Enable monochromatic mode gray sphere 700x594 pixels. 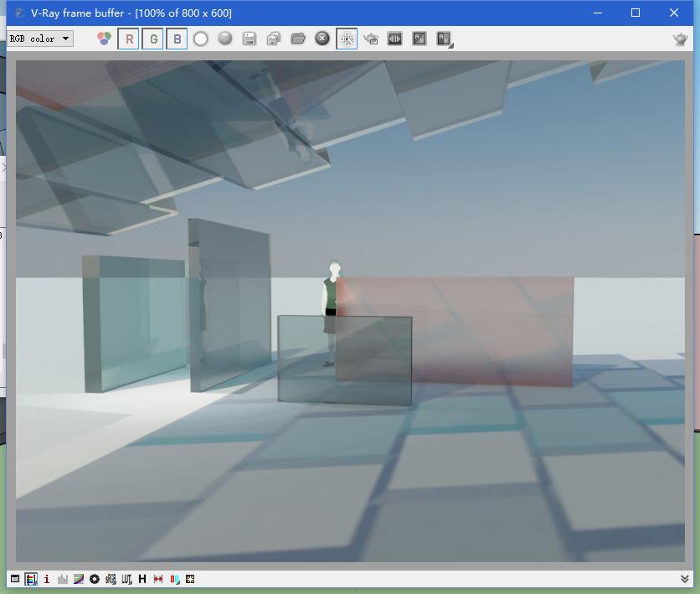coord(225,39)
